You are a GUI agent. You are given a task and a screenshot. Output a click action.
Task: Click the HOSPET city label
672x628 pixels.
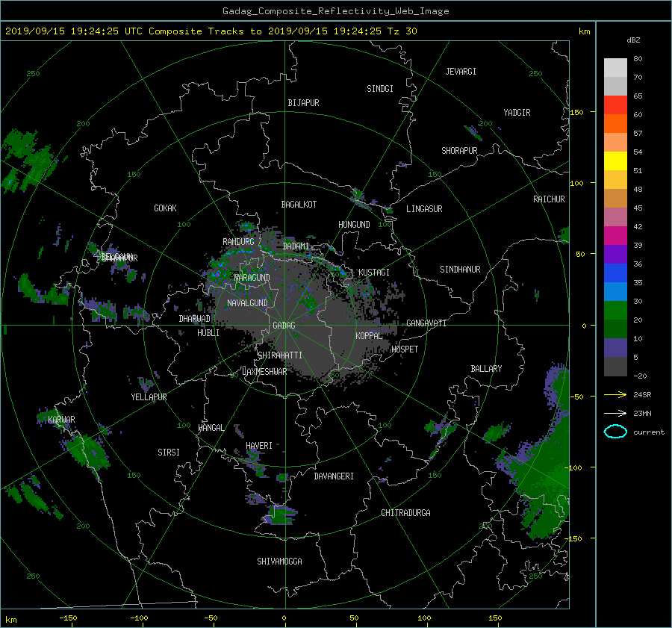(405, 349)
